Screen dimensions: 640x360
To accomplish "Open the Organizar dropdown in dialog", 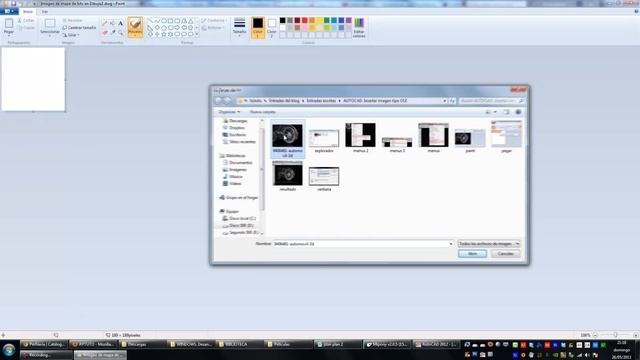I will click(229, 112).
